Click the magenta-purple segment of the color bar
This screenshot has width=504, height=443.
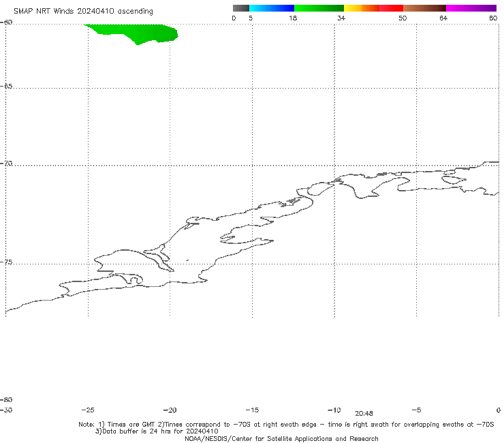(x=471, y=8)
